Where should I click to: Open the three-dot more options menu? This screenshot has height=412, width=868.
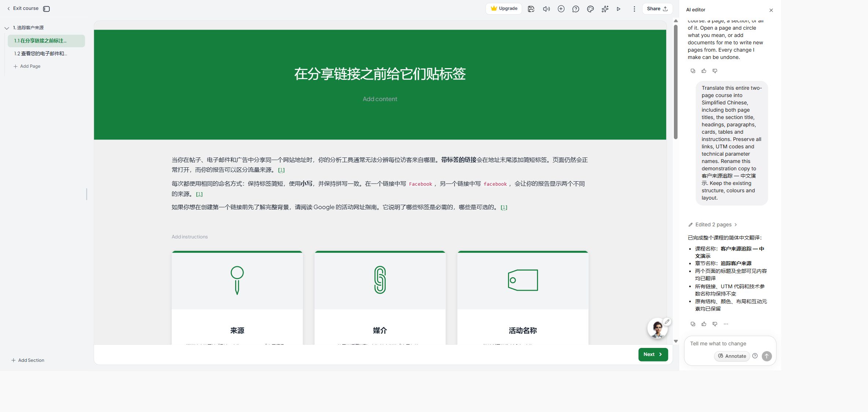tap(634, 9)
